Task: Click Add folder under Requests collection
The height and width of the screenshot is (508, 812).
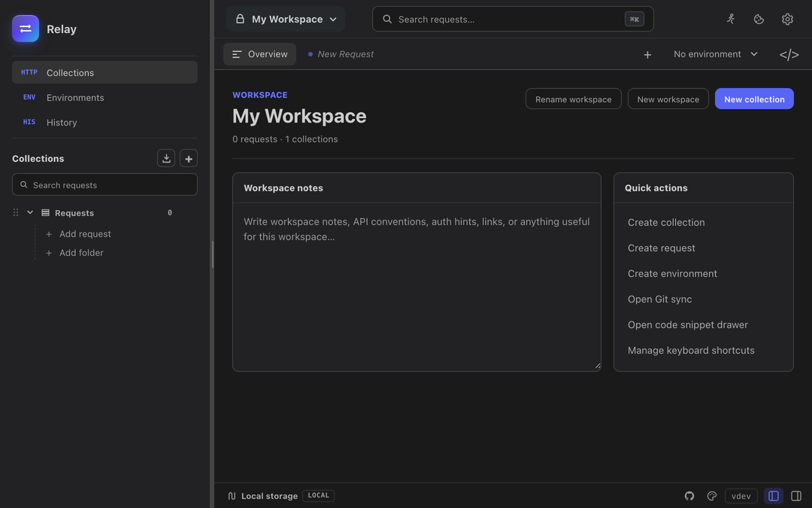Action: point(75,253)
